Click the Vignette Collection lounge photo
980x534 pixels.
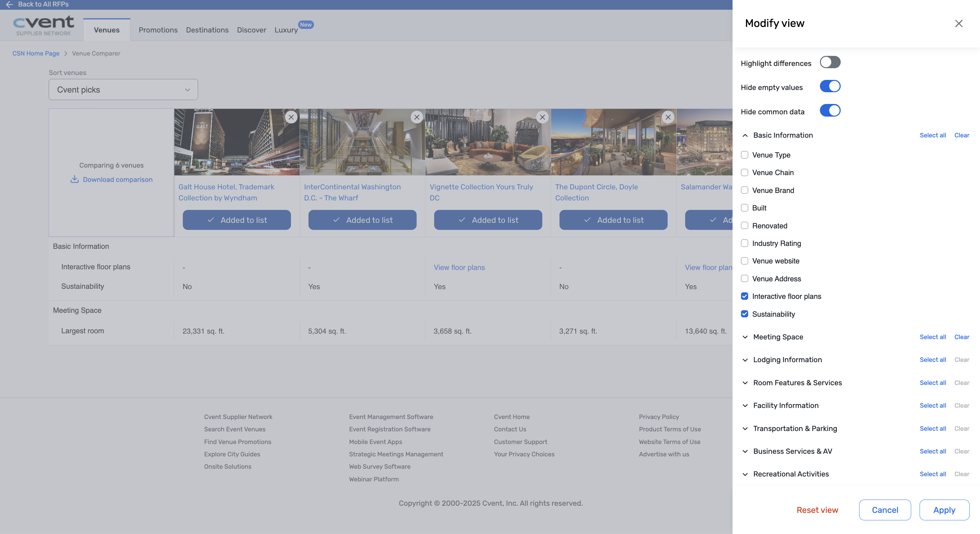click(488, 142)
